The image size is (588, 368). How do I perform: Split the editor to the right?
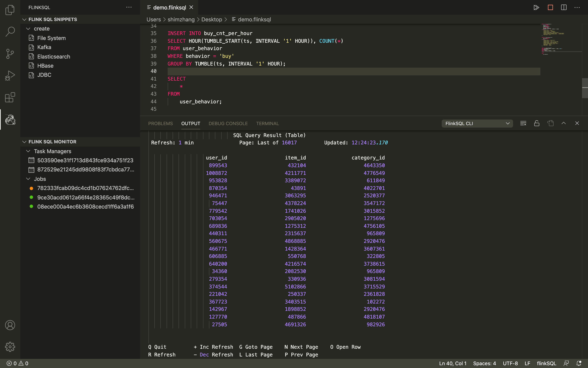tap(564, 7)
